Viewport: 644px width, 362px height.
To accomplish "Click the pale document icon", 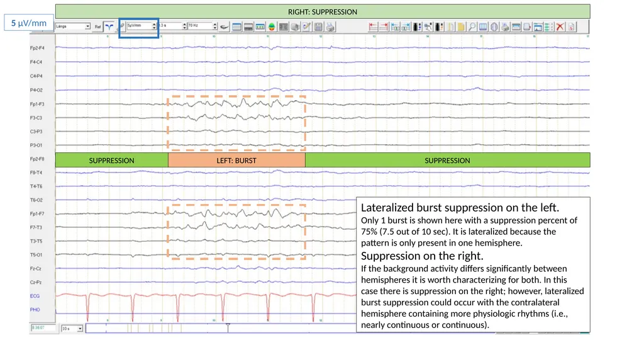I will (450, 27).
